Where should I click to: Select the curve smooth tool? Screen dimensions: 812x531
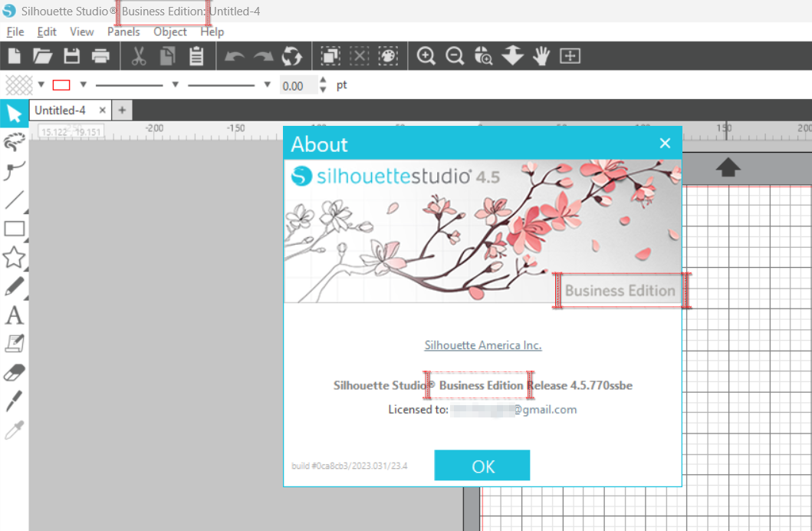[x=14, y=170]
